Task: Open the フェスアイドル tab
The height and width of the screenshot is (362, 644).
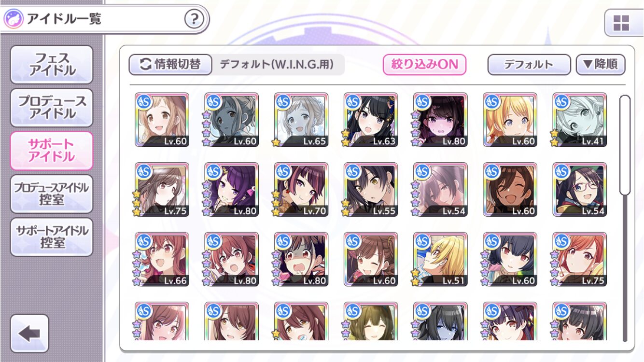Action: pyautogui.click(x=52, y=65)
